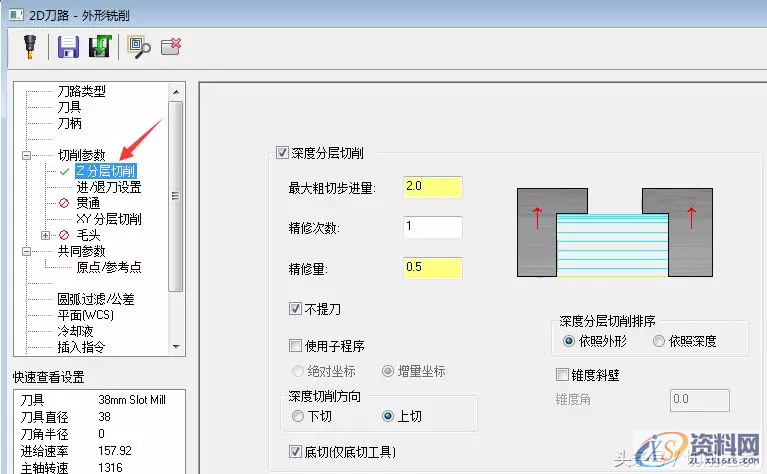Screen dimensions: 767x474
Task: Select Z分层切削 in the tree
Action: pyautogui.click(x=106, y=171)
